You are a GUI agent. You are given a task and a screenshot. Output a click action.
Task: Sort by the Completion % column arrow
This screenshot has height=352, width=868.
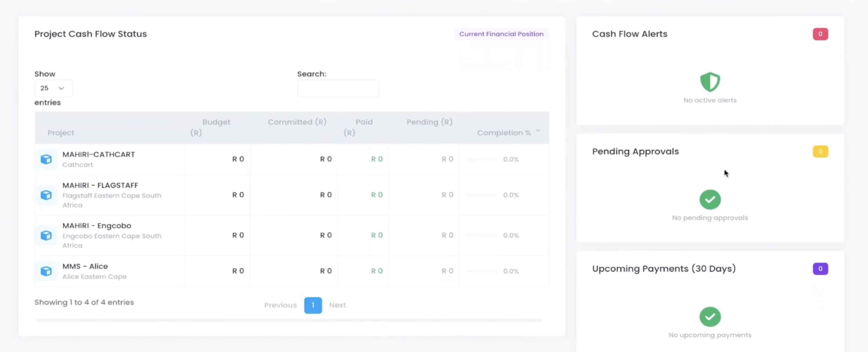tap(538, 131)
